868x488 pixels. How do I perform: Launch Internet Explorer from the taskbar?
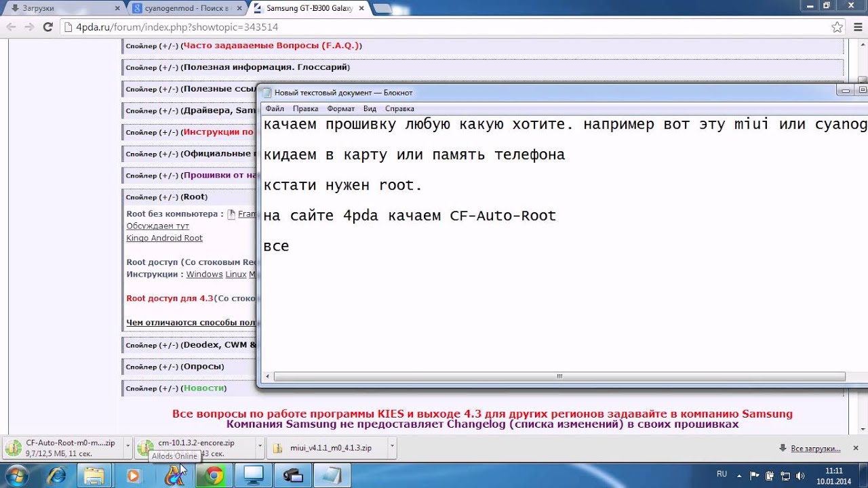click(x=57, y=476)
